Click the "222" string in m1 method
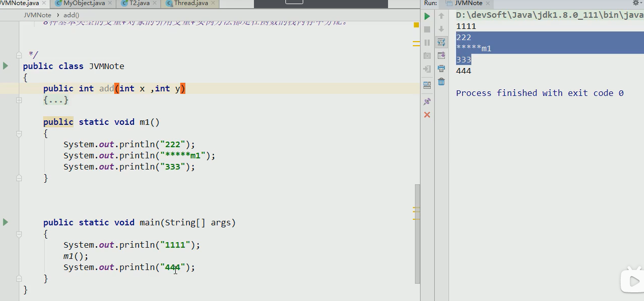 (173, 145)
